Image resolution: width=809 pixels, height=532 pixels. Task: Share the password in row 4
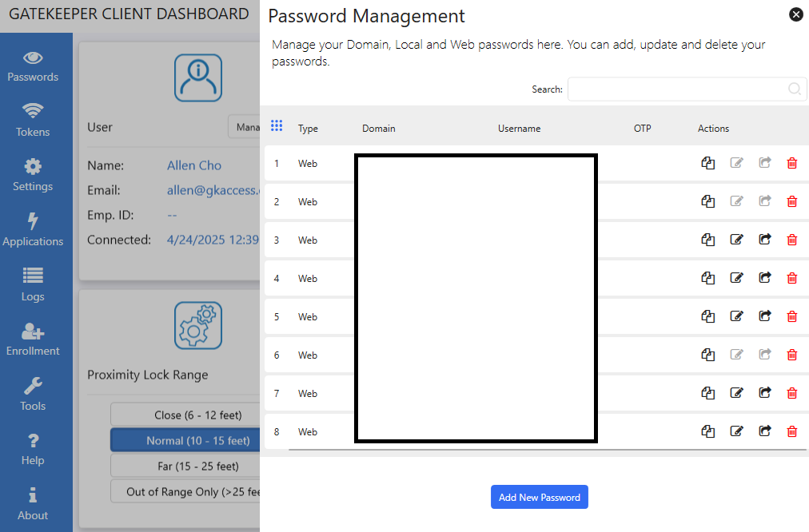[765, 278]
